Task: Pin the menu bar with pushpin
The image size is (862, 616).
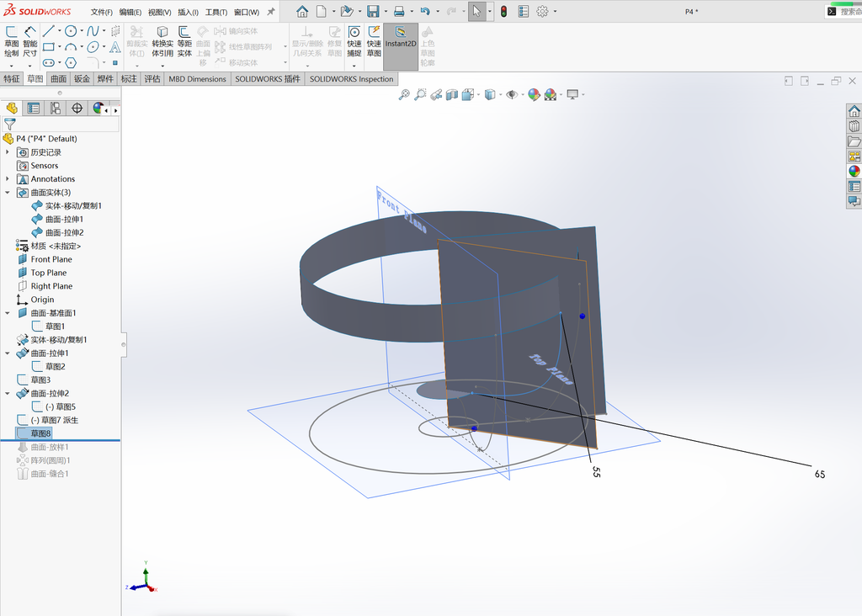Action: tap(270, 12)
